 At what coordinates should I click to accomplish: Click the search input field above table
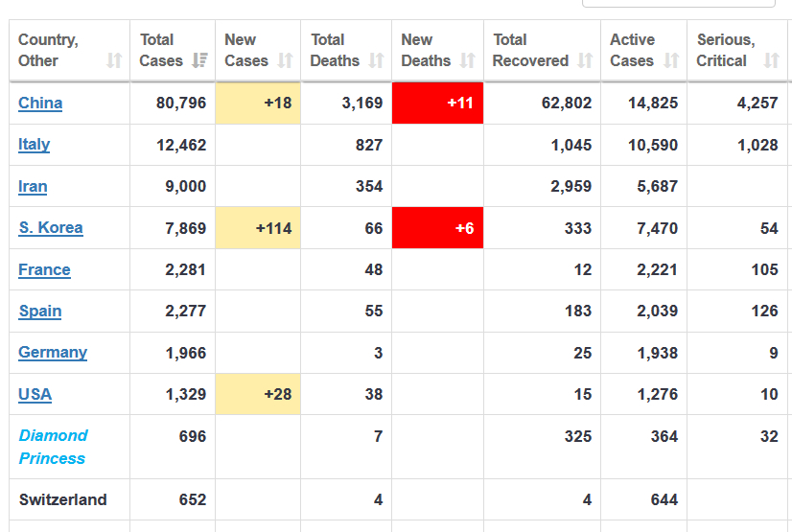[x=678, y=3]
